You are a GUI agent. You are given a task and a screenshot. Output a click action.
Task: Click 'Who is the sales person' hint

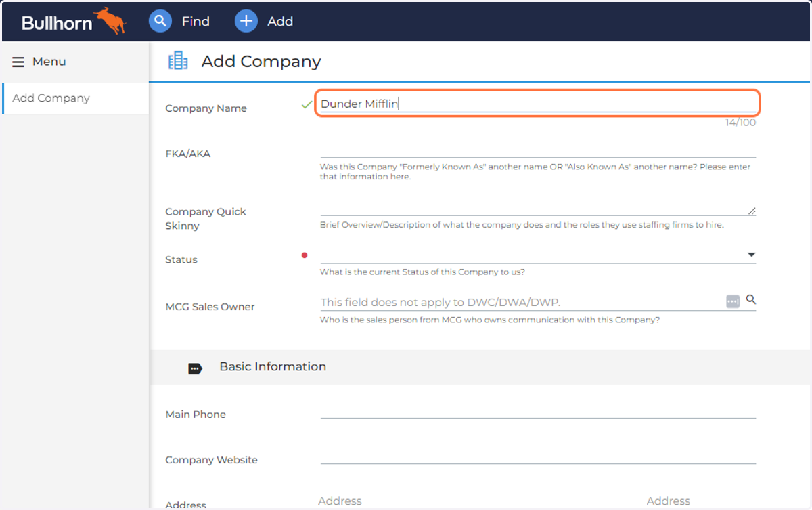[489, 320]
